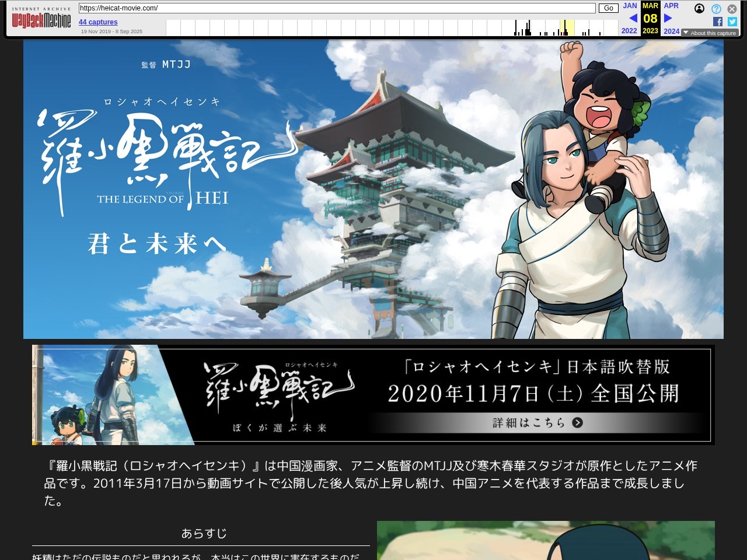Image resolution: width=747 pixels, height=560 pixels.
Task: Click the archived URL input field
Action: tap(337, 8)
